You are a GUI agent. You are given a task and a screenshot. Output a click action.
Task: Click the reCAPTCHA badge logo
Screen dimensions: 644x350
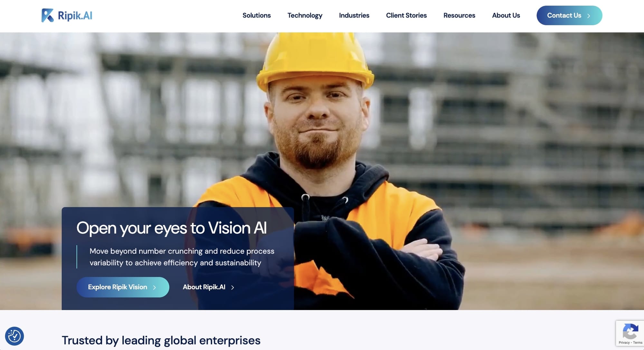[x=630, y=331]
